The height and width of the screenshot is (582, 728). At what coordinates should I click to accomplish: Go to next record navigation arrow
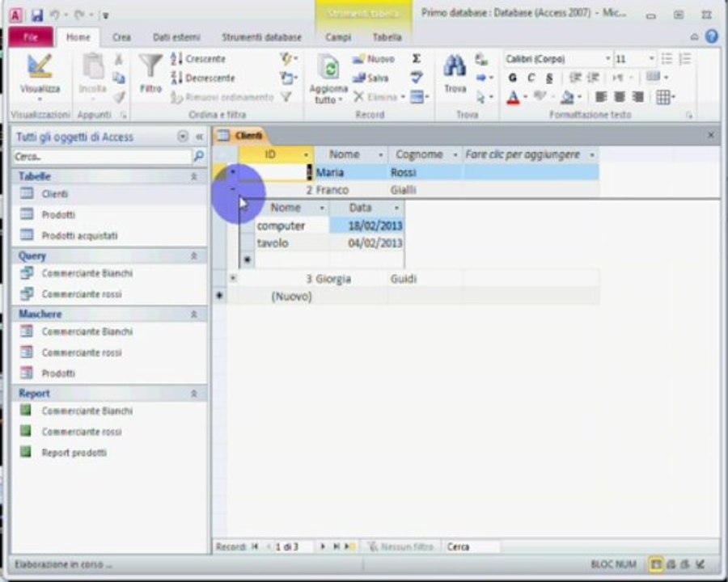coord(323,546)
